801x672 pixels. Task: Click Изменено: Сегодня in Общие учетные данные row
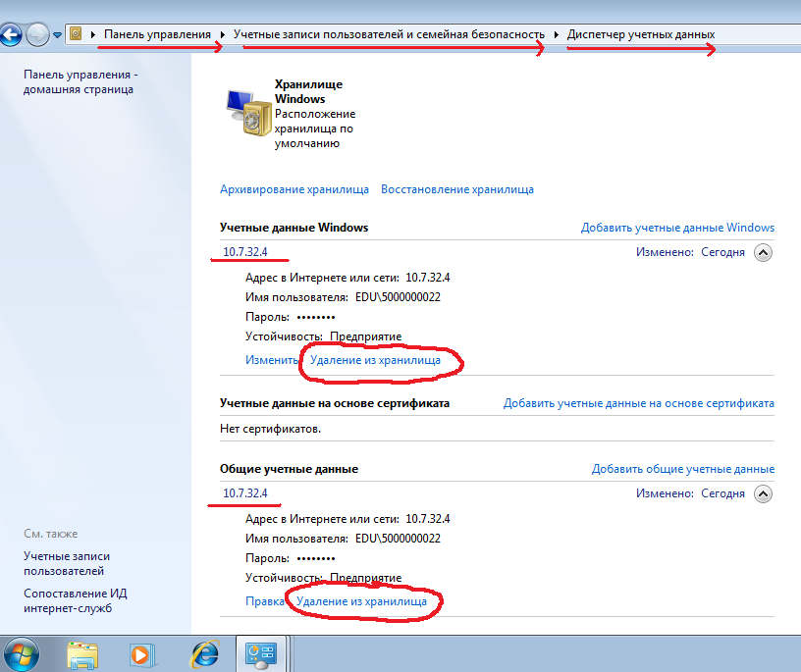[x=690, y=493]
